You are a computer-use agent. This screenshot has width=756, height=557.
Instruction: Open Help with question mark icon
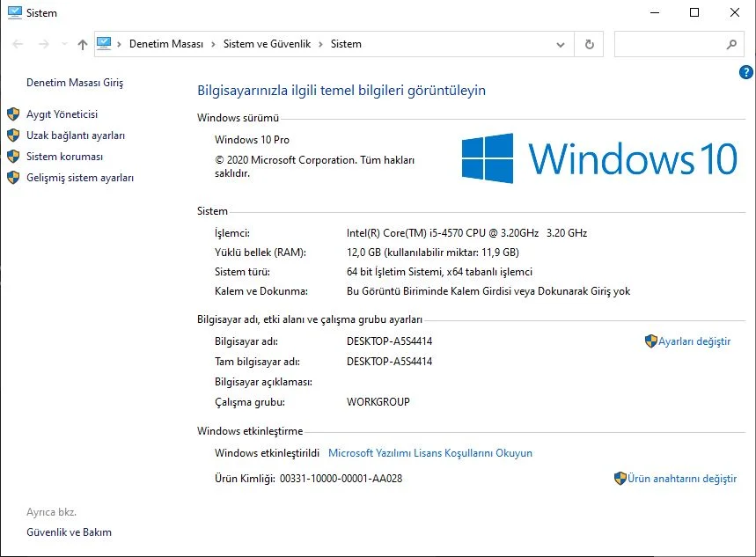pos(745,72)
